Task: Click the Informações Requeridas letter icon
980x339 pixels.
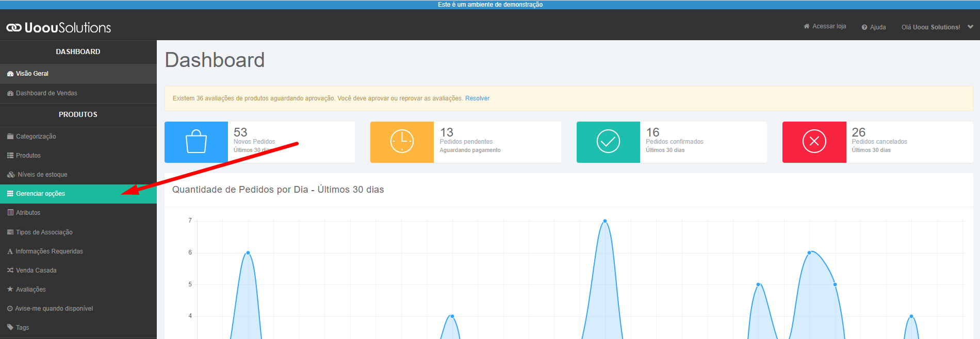Action: [x=10, y=251]
